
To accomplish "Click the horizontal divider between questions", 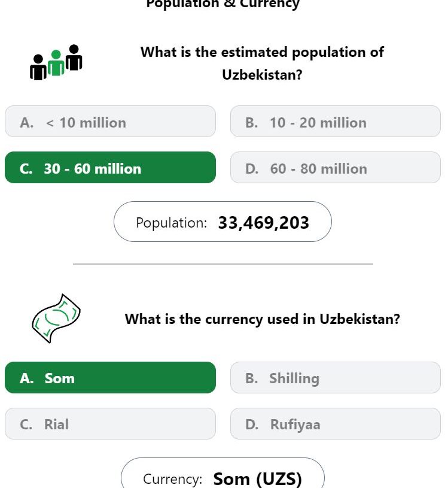I will click(223, 264).
